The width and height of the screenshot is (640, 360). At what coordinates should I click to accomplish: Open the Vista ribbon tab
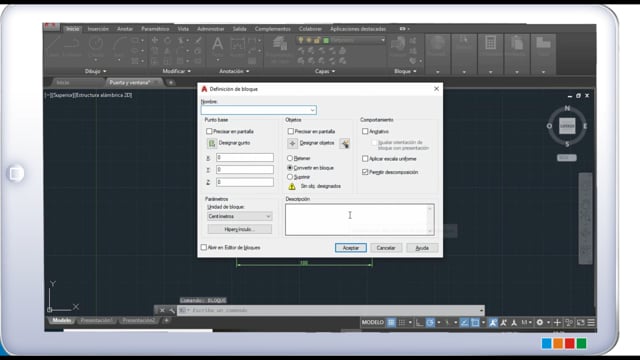(183, 29)
